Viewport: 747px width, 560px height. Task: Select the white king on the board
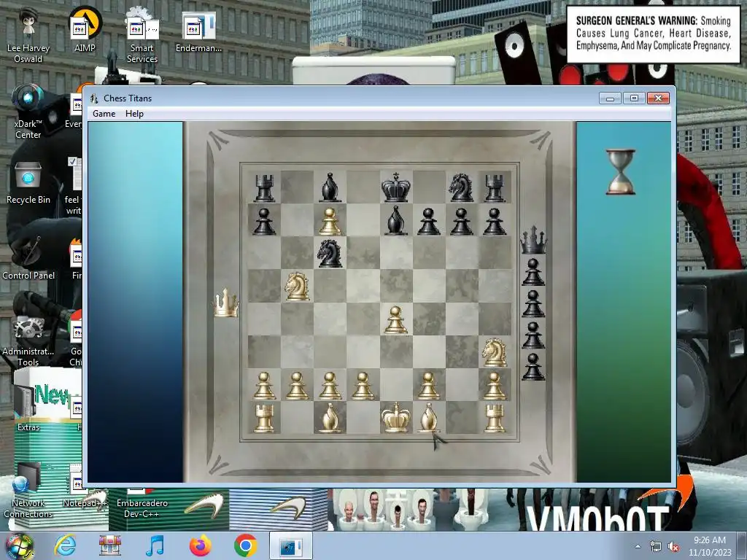395,417
